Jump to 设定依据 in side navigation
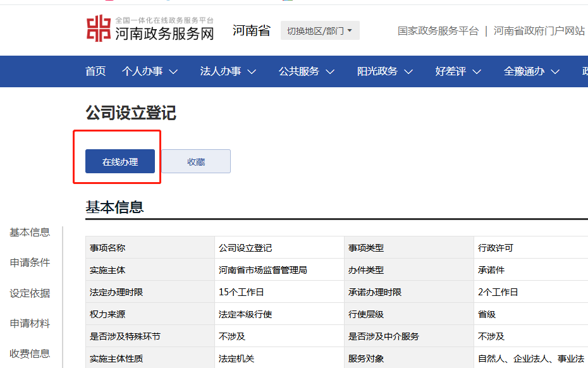Image resolution: width=588 pixels, height=368 pixels. 30,293
